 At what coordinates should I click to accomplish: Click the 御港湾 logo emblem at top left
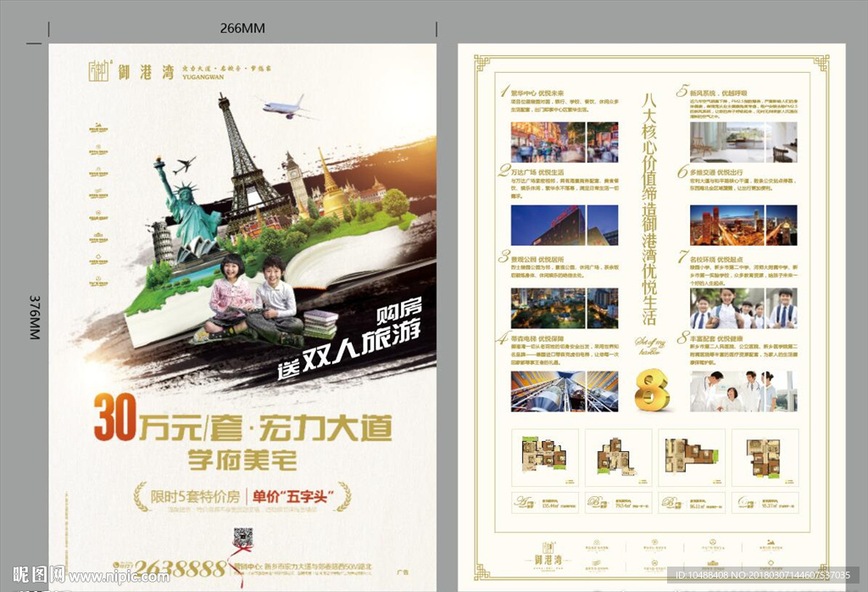[x=99, y=71]
